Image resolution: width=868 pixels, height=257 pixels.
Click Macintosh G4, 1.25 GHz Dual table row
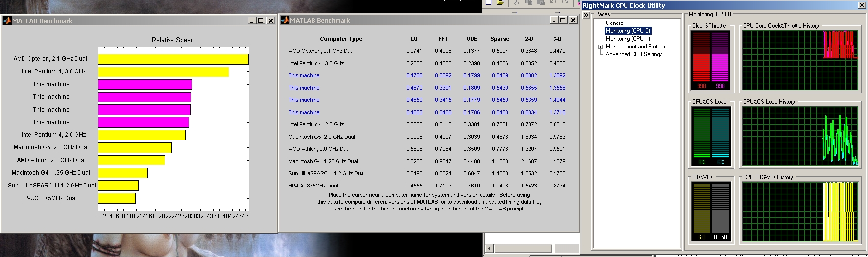click(x=427, y=161)
